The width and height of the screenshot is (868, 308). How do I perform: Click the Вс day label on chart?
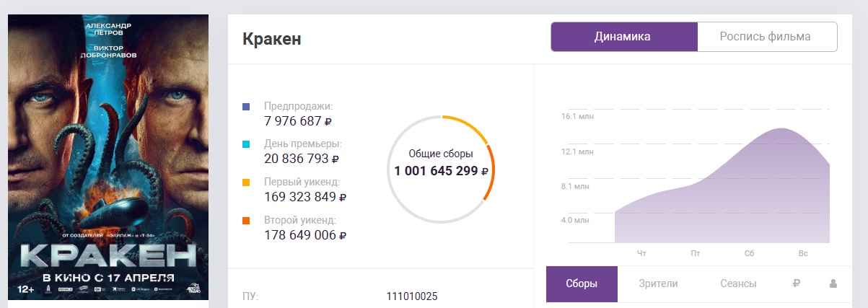pyautogui.click(x=803, y=254)
